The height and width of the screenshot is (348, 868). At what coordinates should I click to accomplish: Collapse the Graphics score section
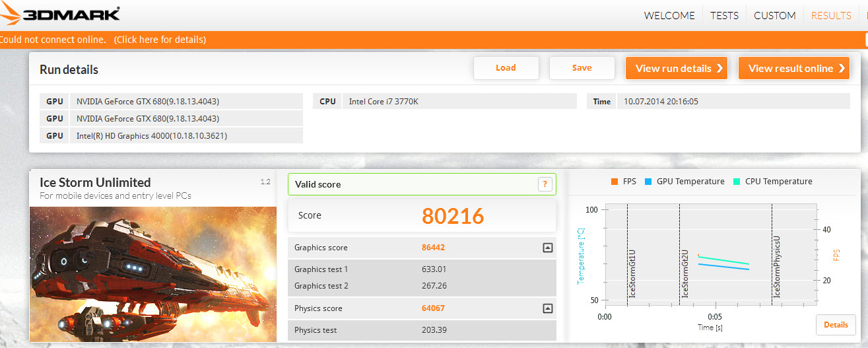click(547, 248)
